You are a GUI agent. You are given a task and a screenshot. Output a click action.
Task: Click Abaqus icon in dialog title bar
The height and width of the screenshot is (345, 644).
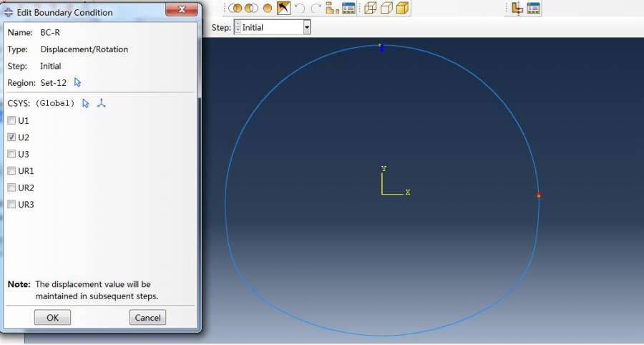pos(8,12)
